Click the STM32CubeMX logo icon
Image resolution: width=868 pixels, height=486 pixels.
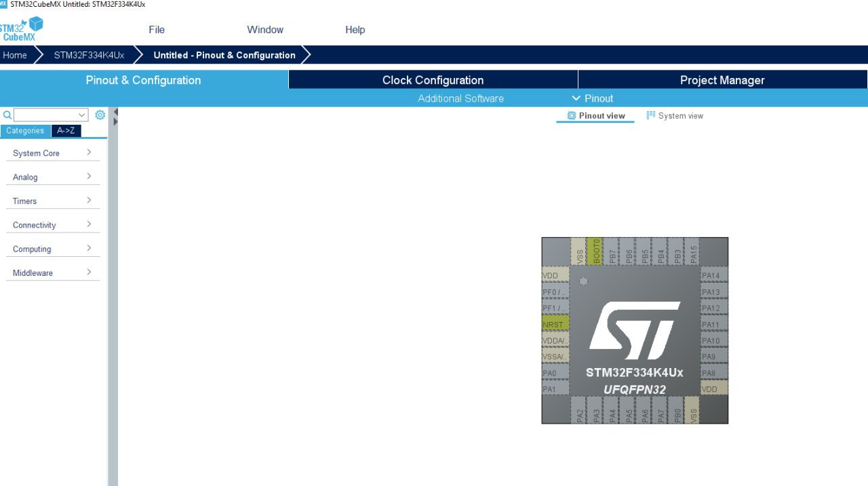(x=22, y=29)
